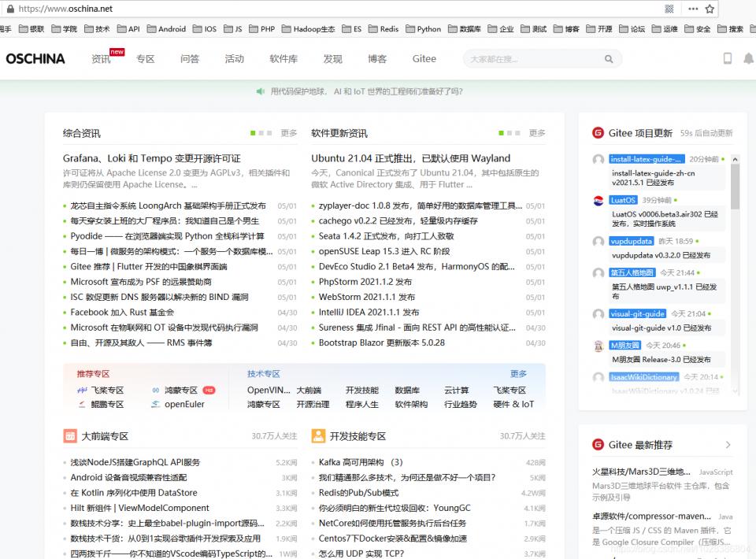Click the OSCHINA logo

click(35, 58)
